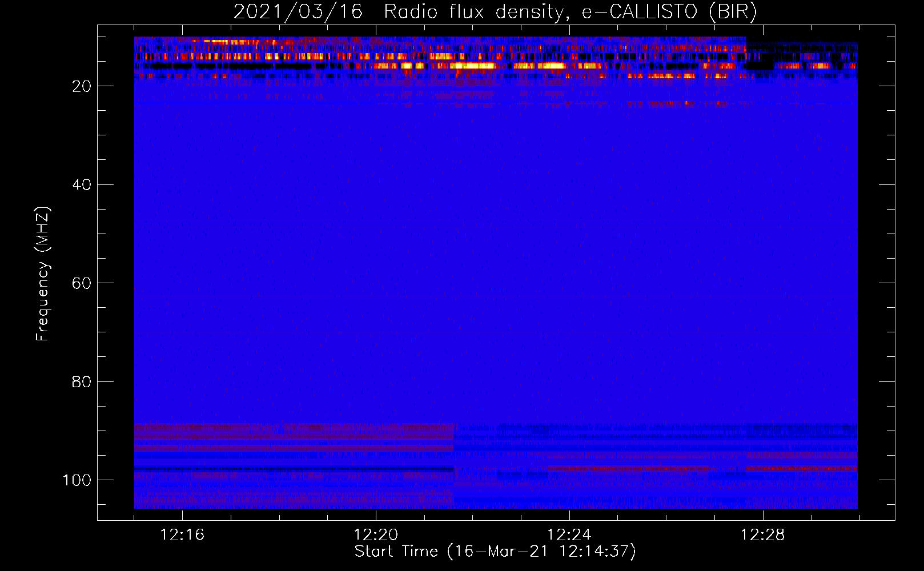Click the 'Start Time (16-Mar-21 12:14:37)' x-axis label
Viewport: 924px width, 571px height.
pyautogui.click(x=495, y=552)
